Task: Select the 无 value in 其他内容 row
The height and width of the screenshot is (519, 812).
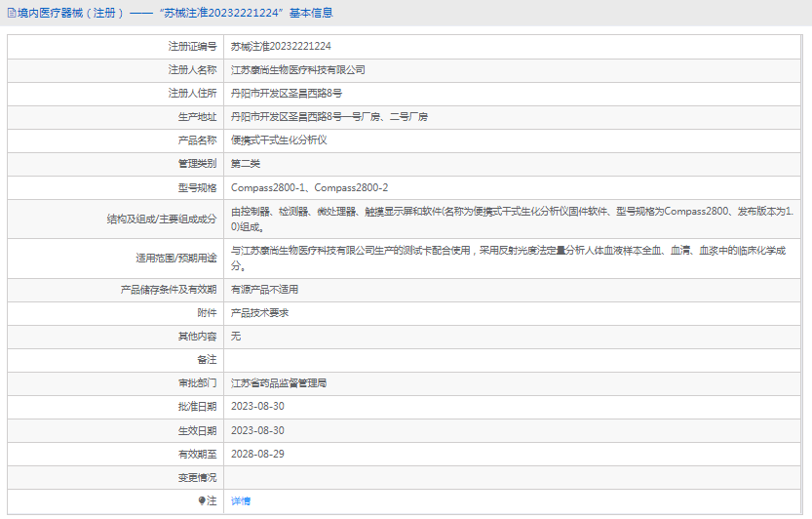Action: click(x=236, y=337)
